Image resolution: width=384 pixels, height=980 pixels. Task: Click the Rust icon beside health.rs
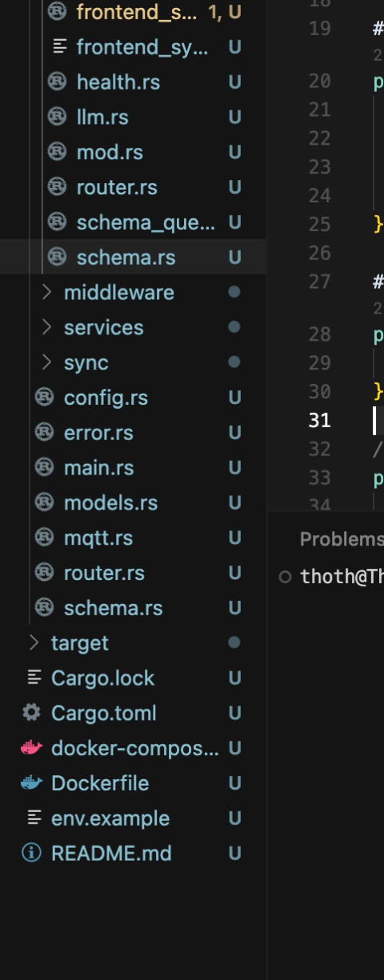(57, 82)
